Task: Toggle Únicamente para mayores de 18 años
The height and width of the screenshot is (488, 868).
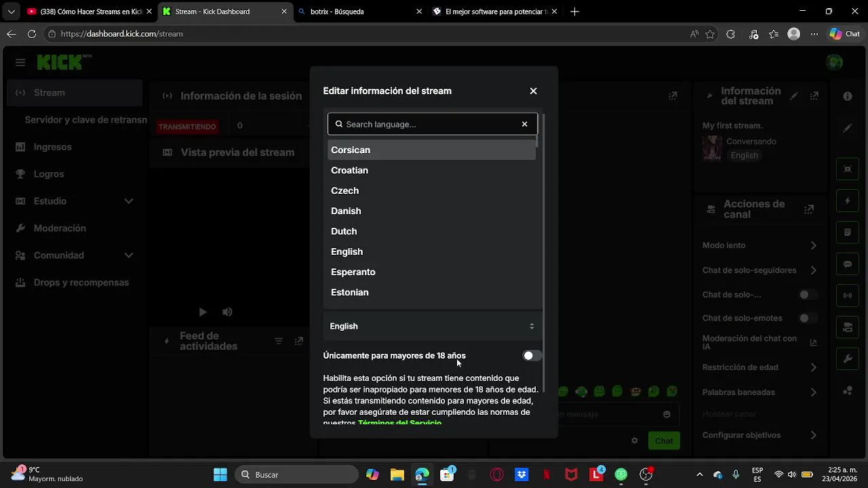Action: click(532, 356)
